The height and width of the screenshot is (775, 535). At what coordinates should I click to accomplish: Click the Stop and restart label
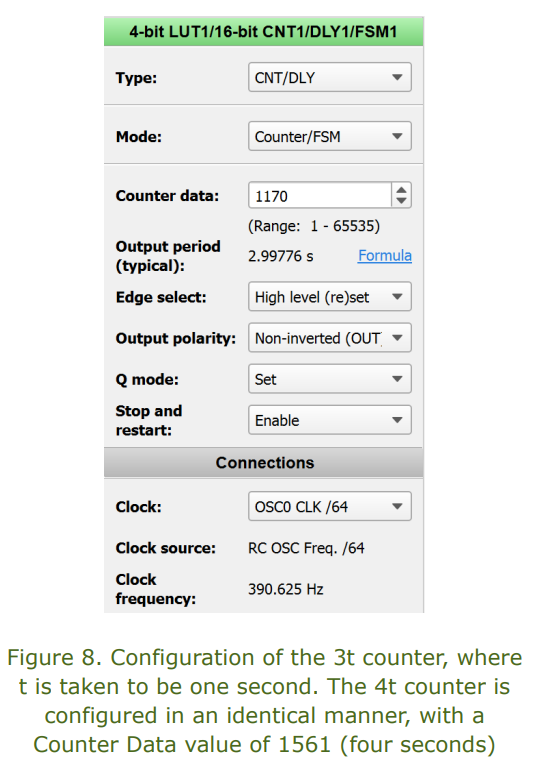click(149, 421)
